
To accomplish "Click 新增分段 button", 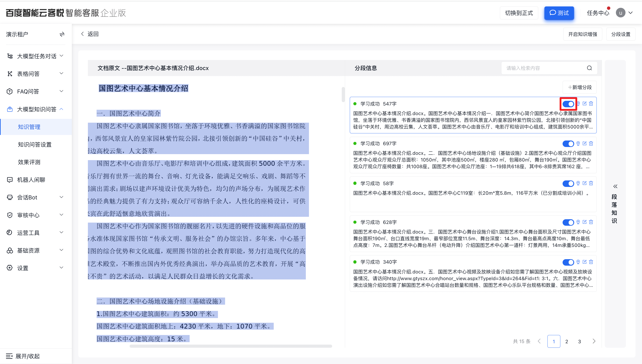I will (580, 87).
